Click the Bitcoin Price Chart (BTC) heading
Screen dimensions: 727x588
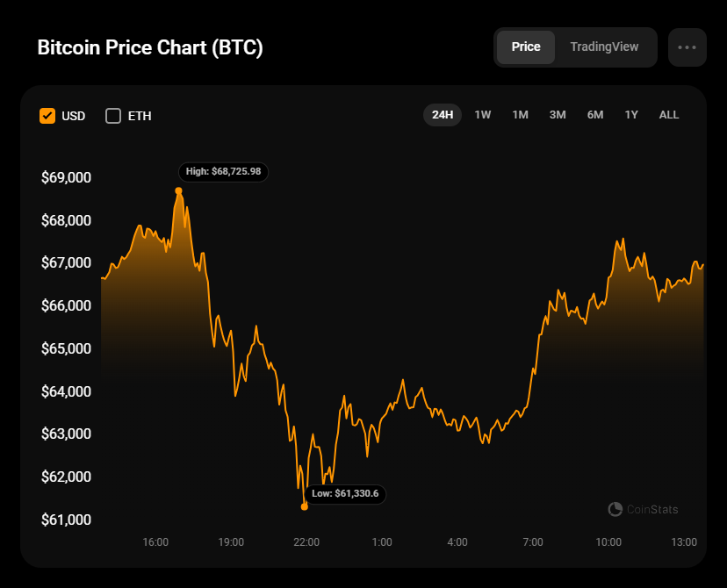[150, 47]
